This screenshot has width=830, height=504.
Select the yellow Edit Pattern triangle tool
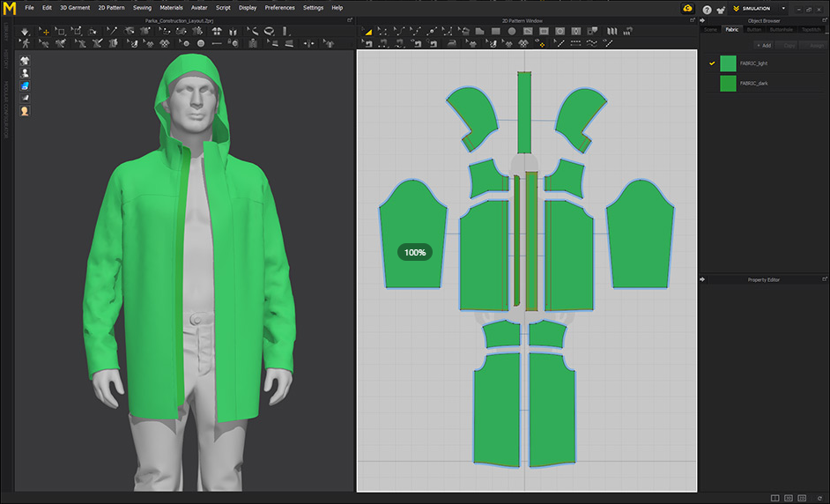point(367,31)
